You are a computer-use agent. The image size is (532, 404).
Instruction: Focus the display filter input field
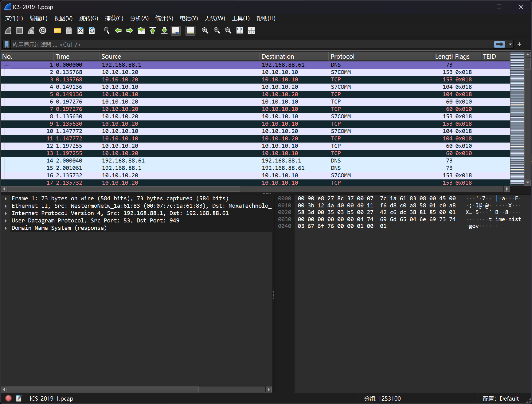point(252,45)
